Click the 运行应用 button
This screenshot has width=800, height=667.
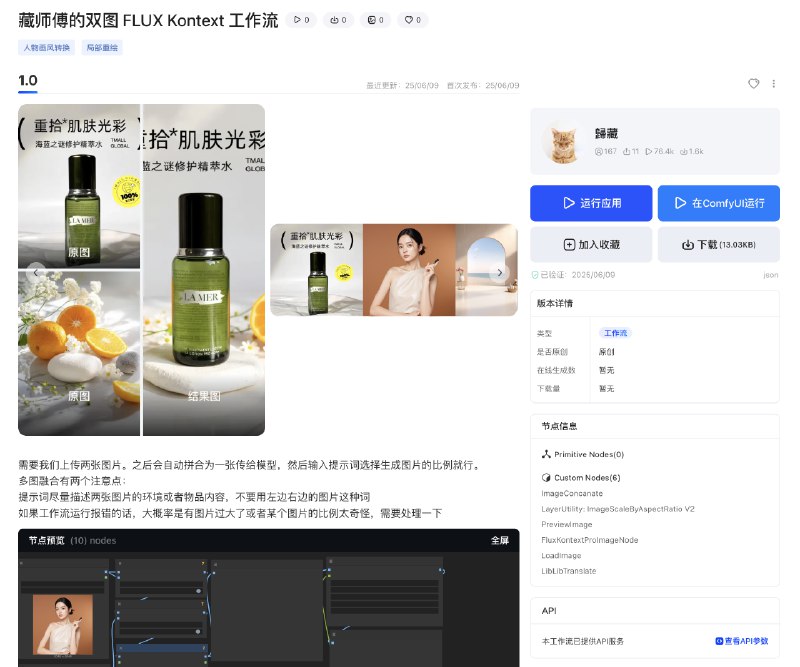pyautogui.click(x=591, y=203)
